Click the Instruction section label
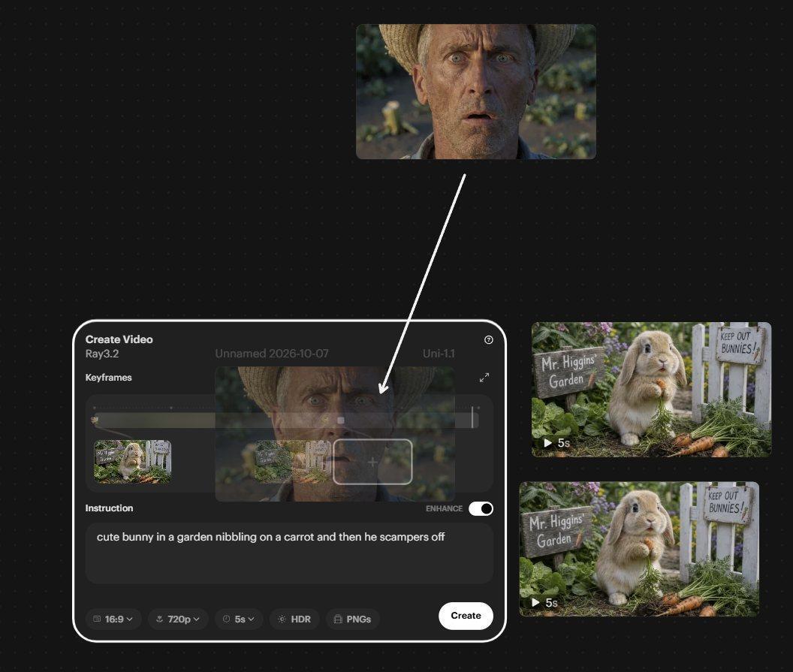 point(109,508)
